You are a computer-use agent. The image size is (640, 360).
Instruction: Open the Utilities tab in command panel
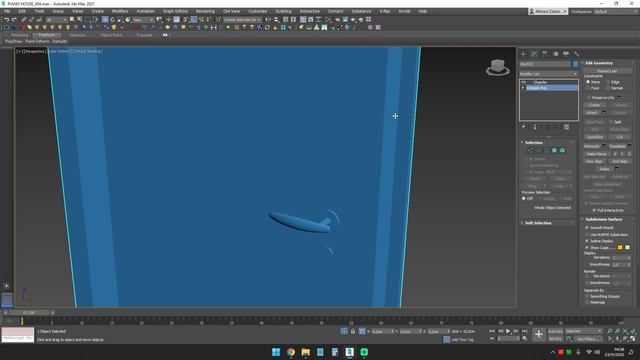pos(576,54)
